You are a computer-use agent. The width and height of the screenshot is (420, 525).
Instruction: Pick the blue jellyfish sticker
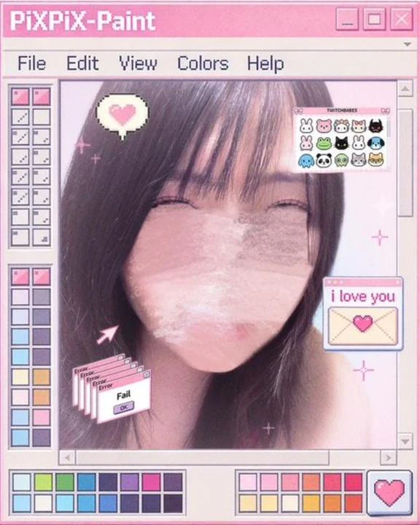[x=306, y=160]
